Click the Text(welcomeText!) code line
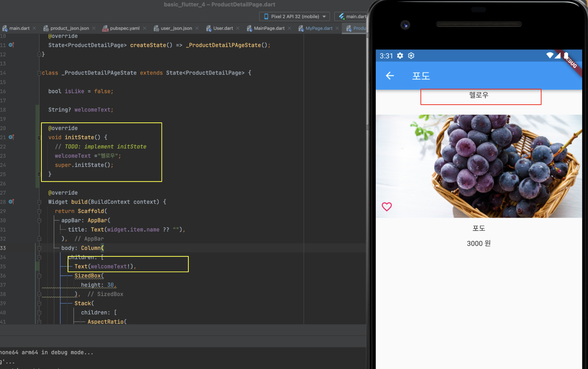 click(105, 266)
